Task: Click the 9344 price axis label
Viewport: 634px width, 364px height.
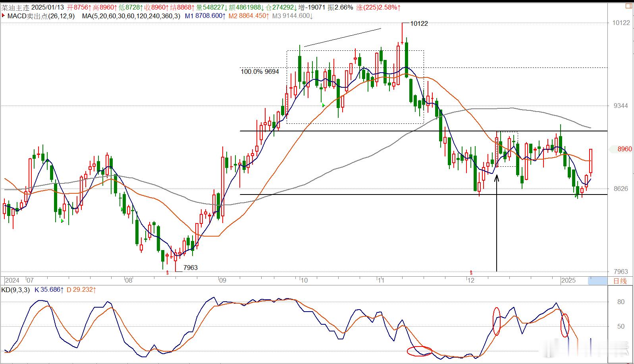Action: (x=621, y=106)
